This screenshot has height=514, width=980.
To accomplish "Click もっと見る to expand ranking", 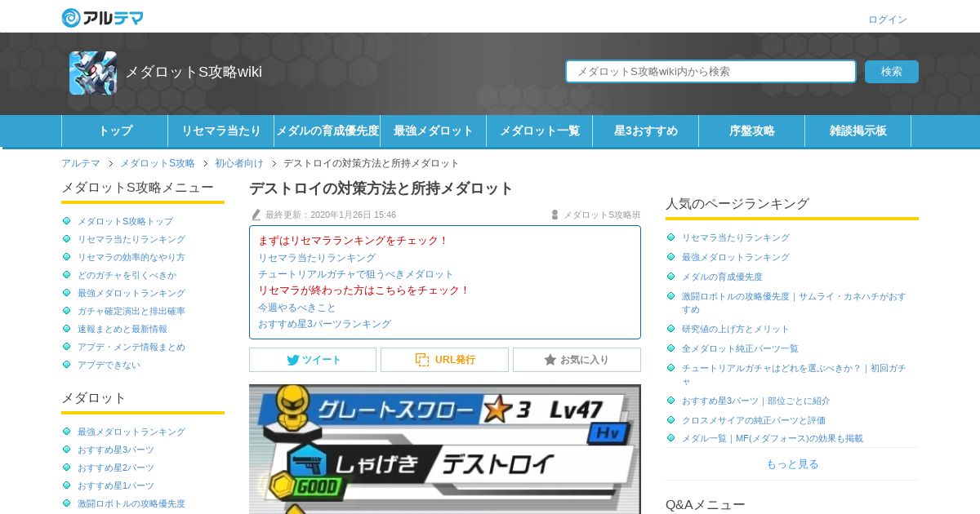I will 792,464.
